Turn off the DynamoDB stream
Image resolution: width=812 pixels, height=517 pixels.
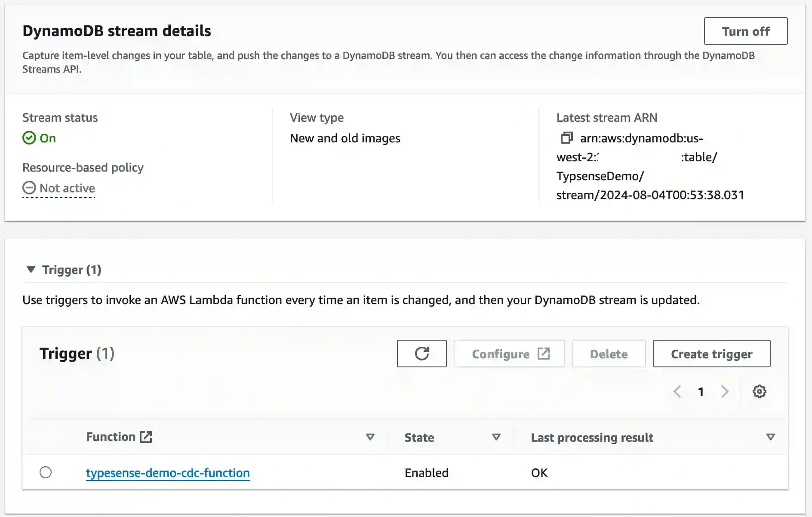pyautogui.click(x=745, y=31)
